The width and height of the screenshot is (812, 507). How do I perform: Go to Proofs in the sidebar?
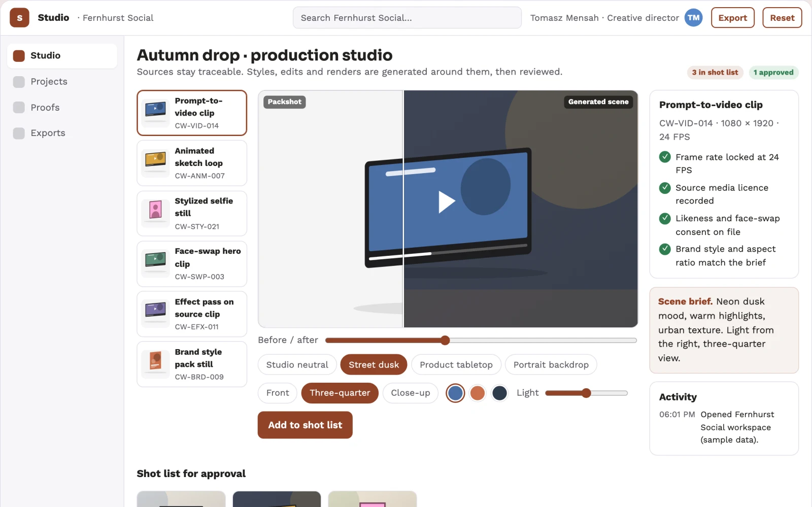pos(62,108)
